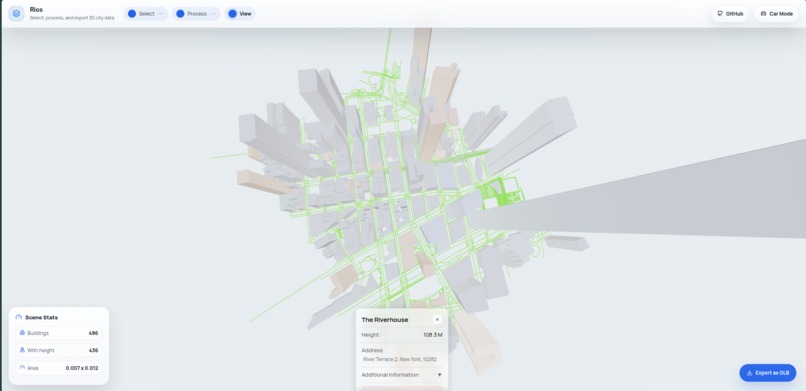Image resolution: width=806 pixels, height=391 pixels.
Task: Click the Rios app title
Action: [x=36, y=10]
